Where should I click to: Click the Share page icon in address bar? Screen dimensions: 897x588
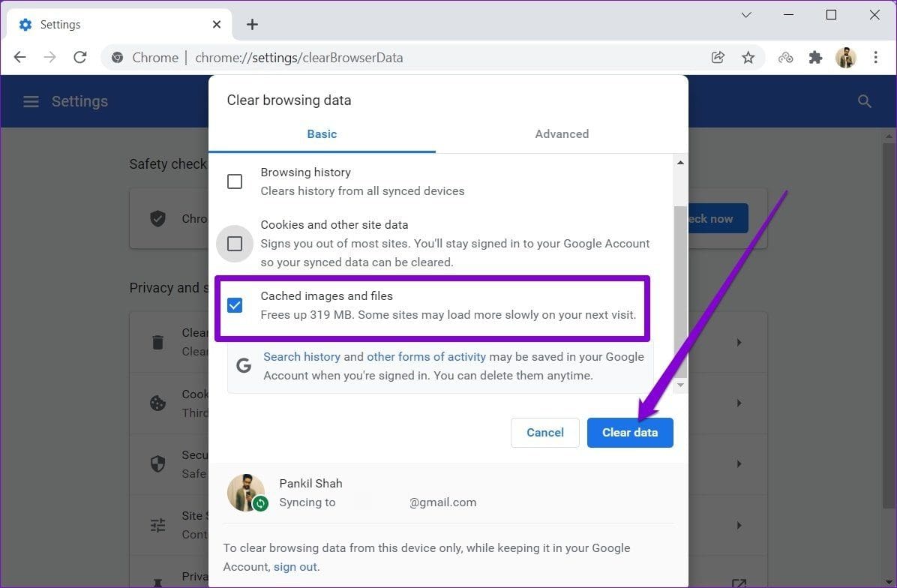click(718, 57)
